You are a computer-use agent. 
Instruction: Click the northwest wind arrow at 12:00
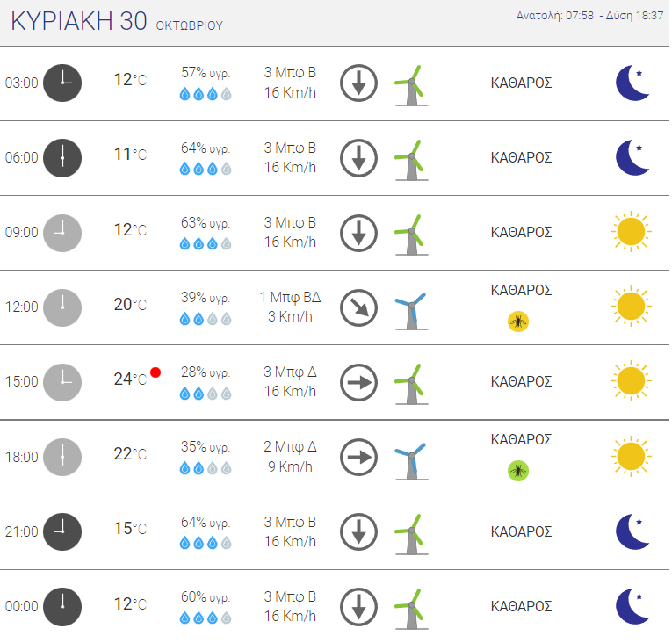[358, 307]
